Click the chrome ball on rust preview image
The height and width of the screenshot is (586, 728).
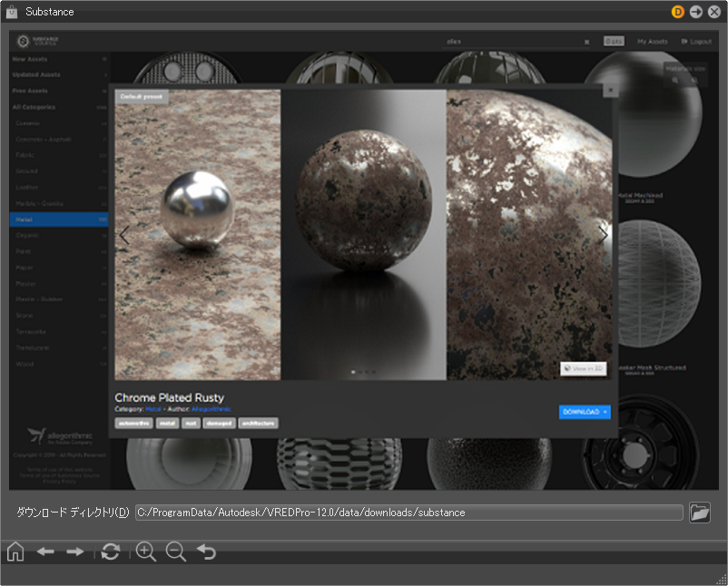click(x=198, y=235)
